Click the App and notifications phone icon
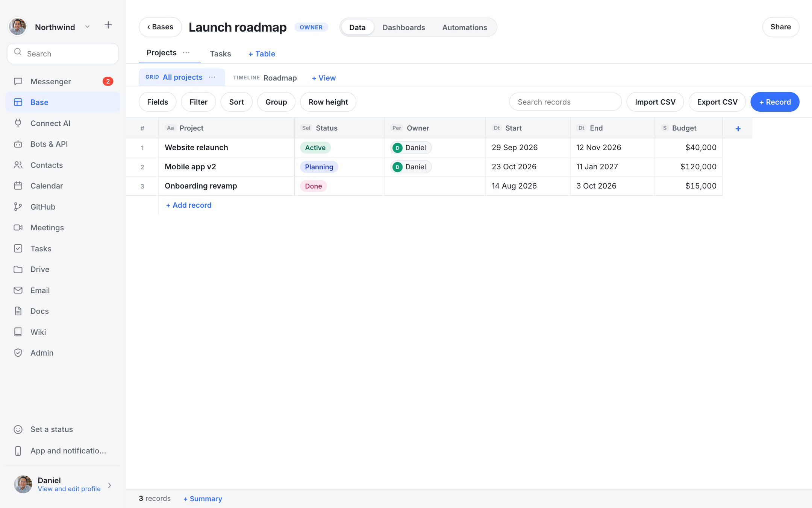The height and width of the screenshot is (508, 812). tap(18, 451)
